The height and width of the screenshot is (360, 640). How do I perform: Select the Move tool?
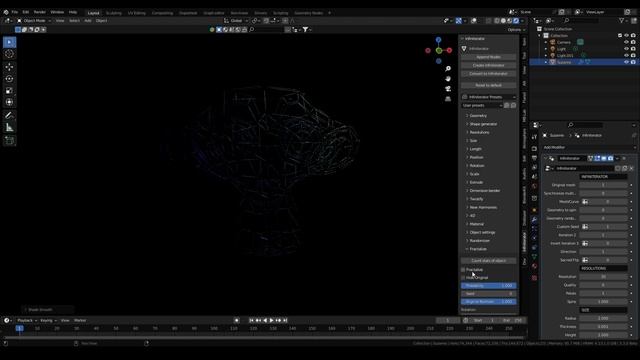pyautogui.click(x=9, y=67)
